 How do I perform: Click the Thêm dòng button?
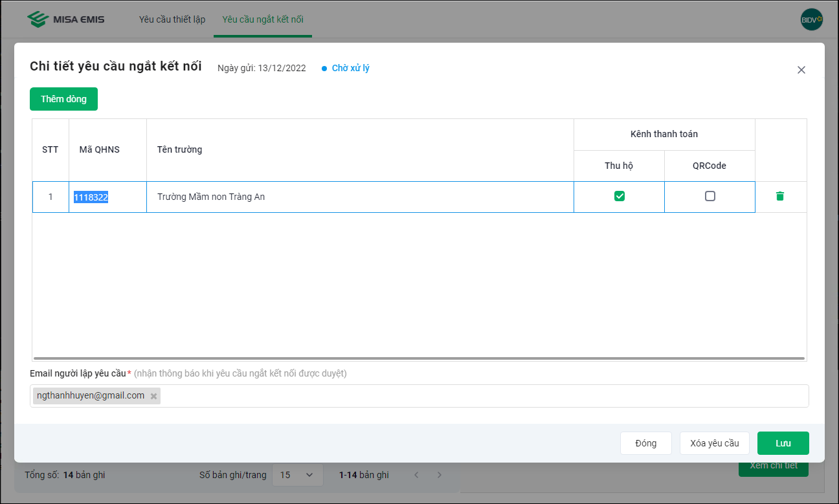63,99
